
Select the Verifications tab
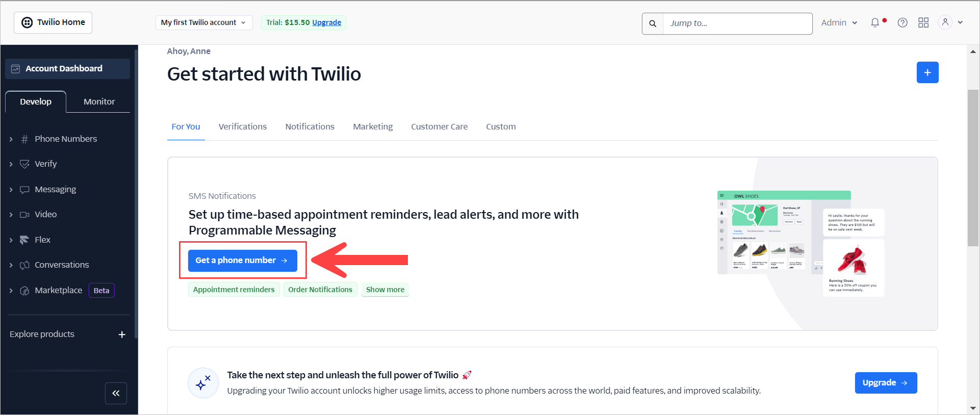coord(243,126)
